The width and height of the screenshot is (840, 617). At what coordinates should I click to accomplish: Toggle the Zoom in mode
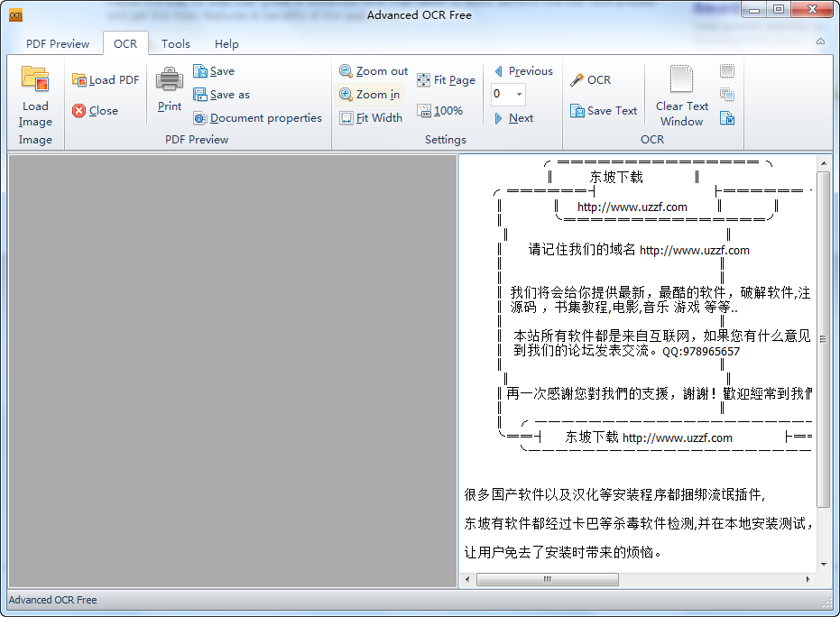(x=346, y=94)
